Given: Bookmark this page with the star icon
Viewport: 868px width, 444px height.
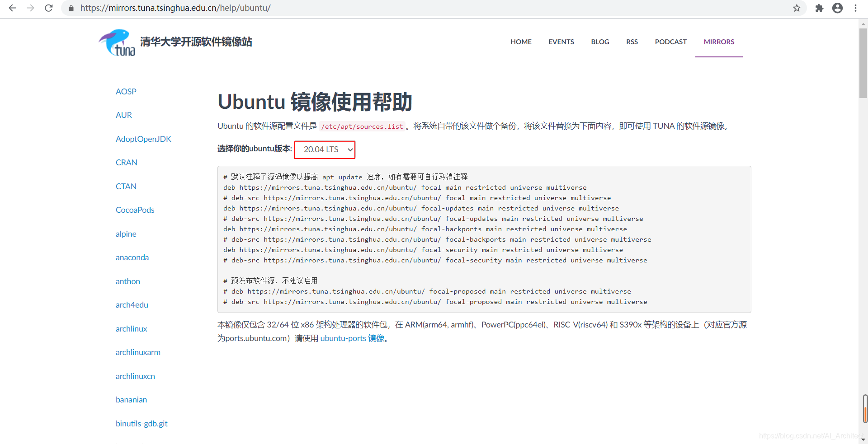Looking at the screenshot, I should 797,8.
